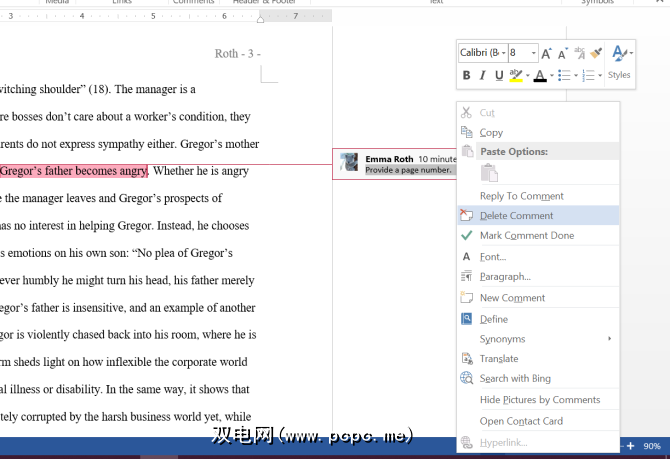Screen dimensions: 670x459
Task: Apply yellow text highlight color
Action: pos(516,75)
